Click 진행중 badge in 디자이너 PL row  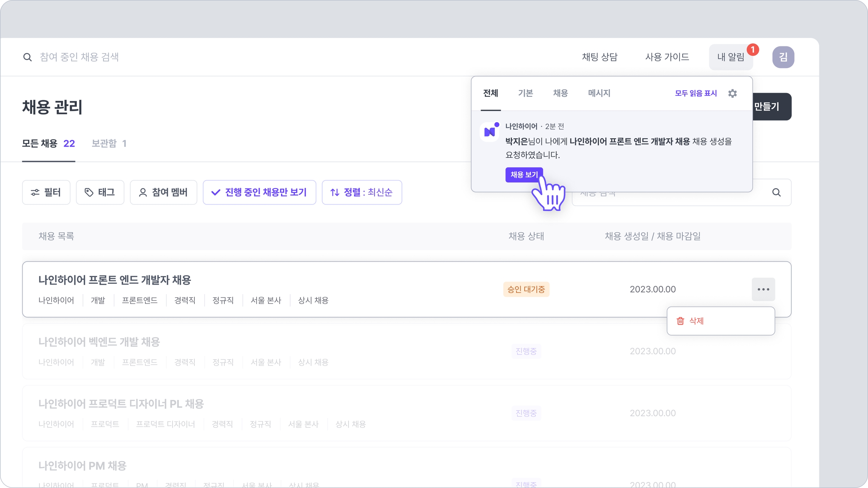(526, 413)
